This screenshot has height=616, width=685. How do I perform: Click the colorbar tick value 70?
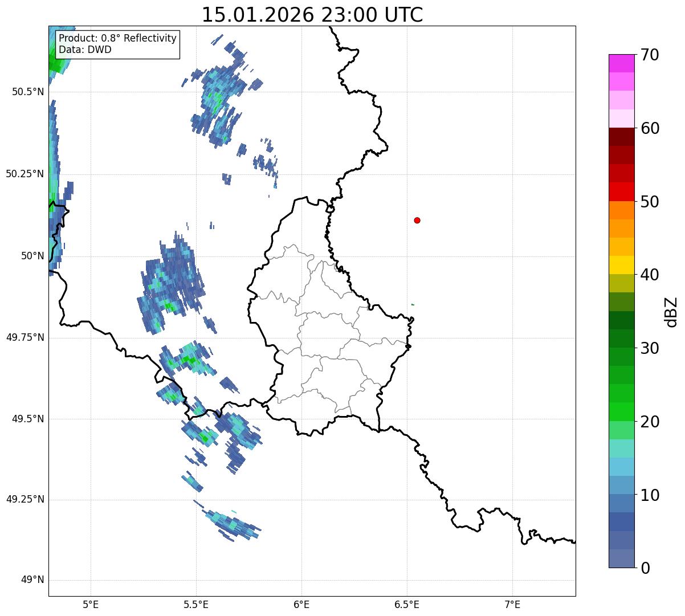coord(650,55)
